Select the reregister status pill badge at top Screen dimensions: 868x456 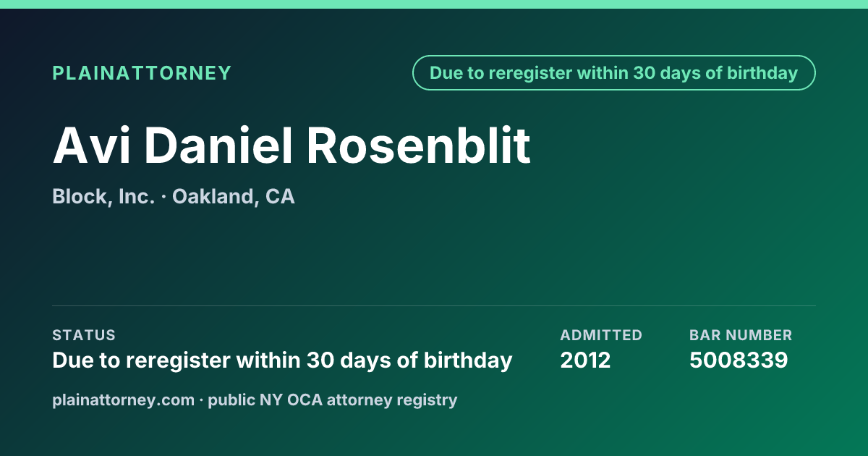click(x=614, y=73)
